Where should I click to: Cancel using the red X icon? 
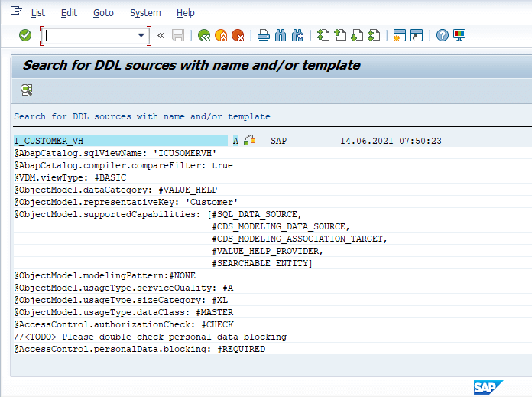tap(238, 35)
